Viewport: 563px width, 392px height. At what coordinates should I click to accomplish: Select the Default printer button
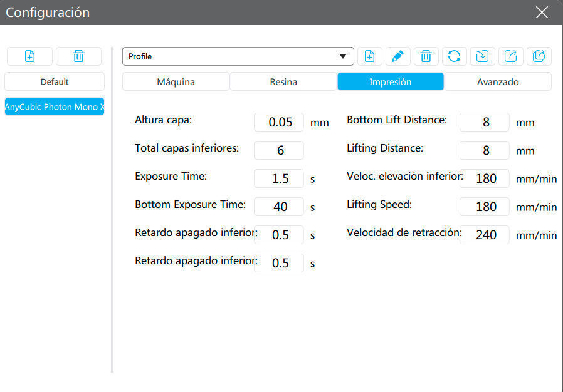tap(55, 81)
